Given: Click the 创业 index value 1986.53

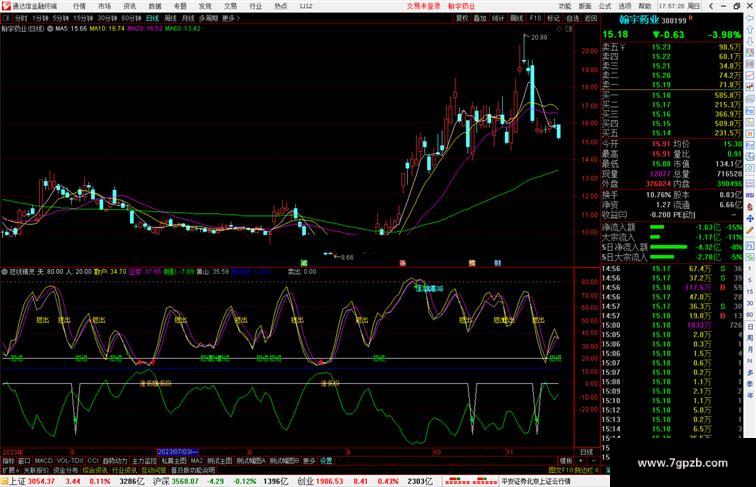Looking at the screenshot, I should [x=330, y=481].
